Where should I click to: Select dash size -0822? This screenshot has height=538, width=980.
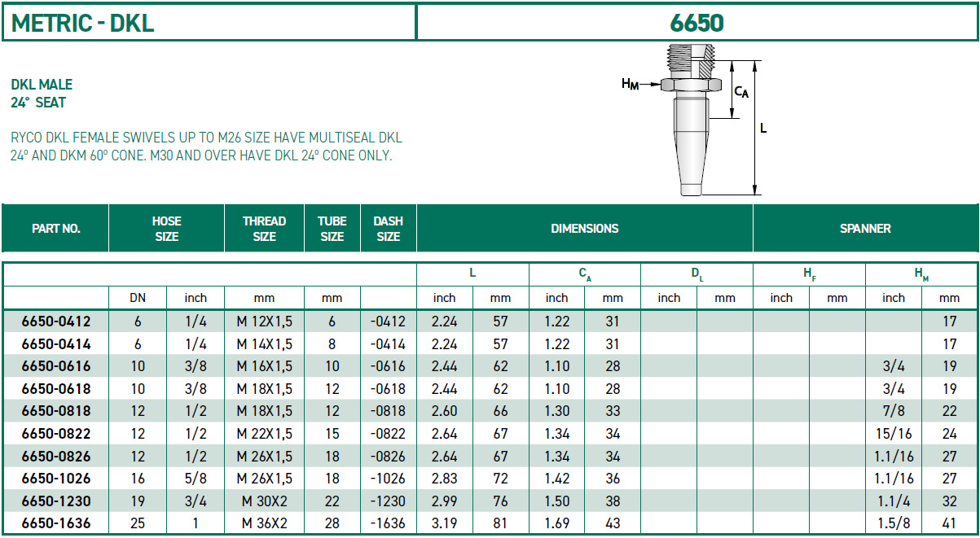(388, 434)
